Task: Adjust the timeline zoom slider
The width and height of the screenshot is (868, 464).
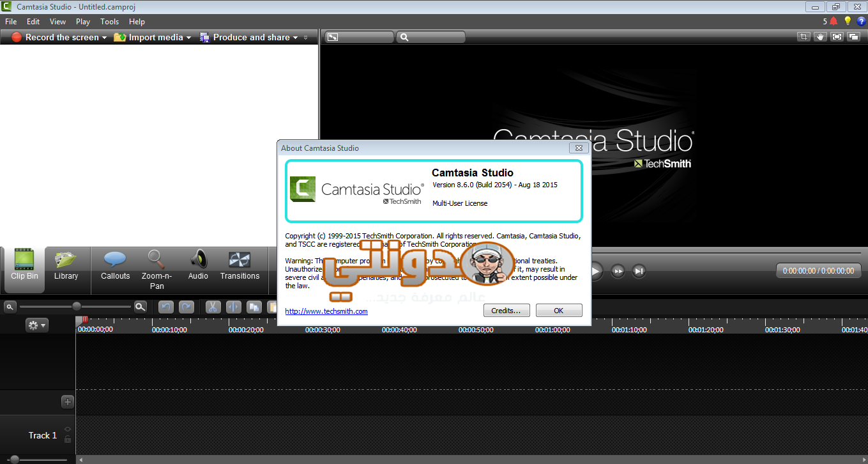Action: pos(77,307)
